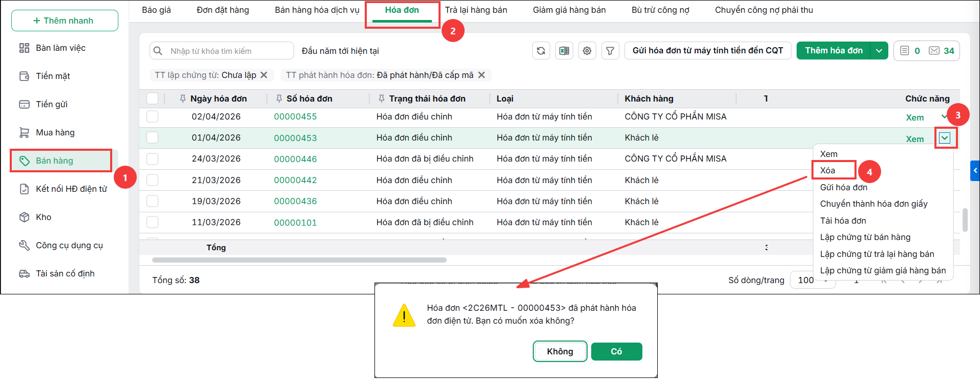Click the Không button in the dialog
Screen dimensions: 980x379
(560, 351)
